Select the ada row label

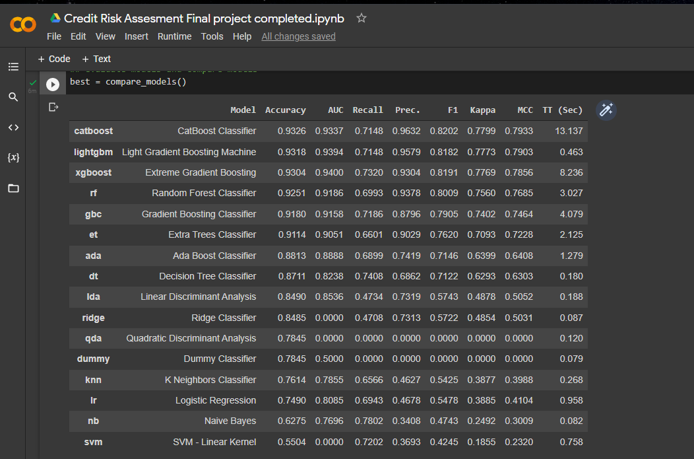(x=93, y=256)
